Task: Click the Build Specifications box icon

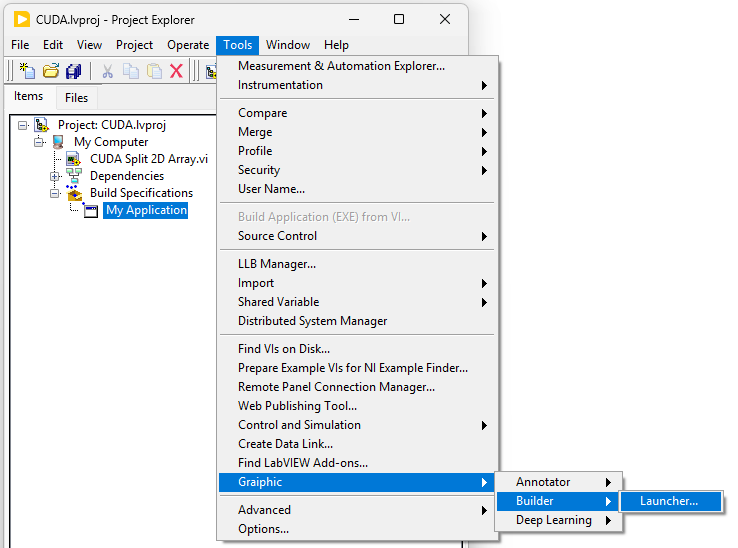Action: pyautogui.click(x=74, y=193)
